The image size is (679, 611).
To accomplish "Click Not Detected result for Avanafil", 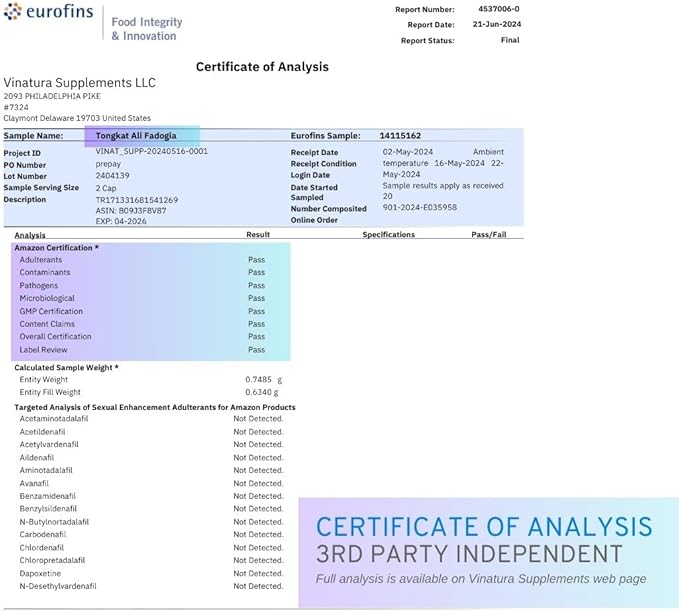I will point(258,483).
